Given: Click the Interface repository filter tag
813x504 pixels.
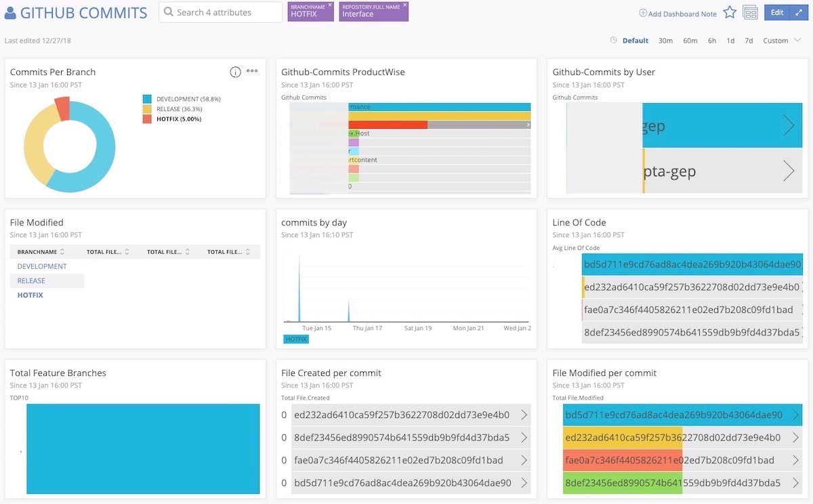Looking at the screenshot, I should tap(374, 12).
